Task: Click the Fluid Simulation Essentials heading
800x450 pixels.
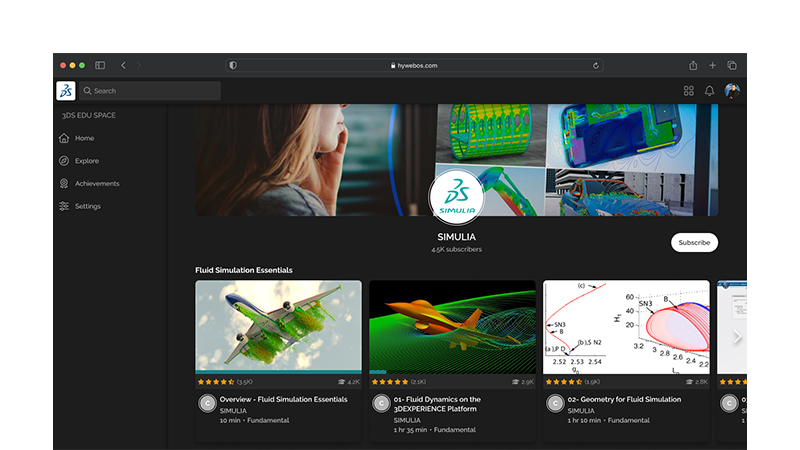Action: pyautogui.click(x=244, y=270)
